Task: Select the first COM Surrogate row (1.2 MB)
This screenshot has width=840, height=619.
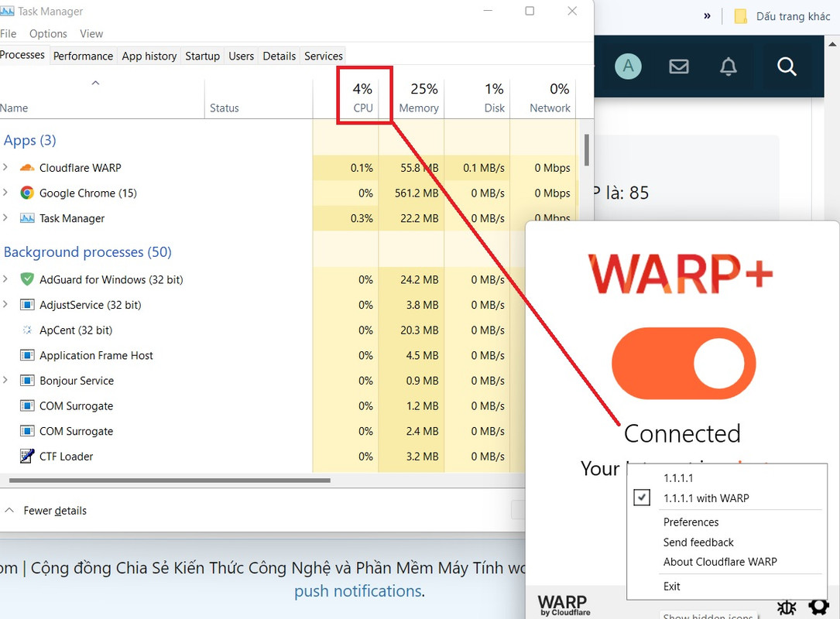Action: coord(262,406)
